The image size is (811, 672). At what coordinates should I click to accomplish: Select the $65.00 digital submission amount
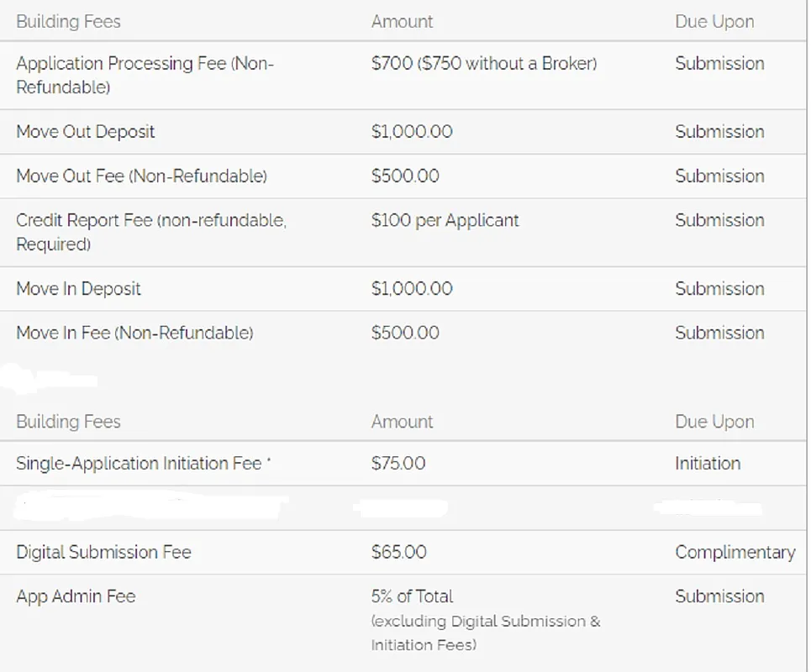tap(398, 553)
